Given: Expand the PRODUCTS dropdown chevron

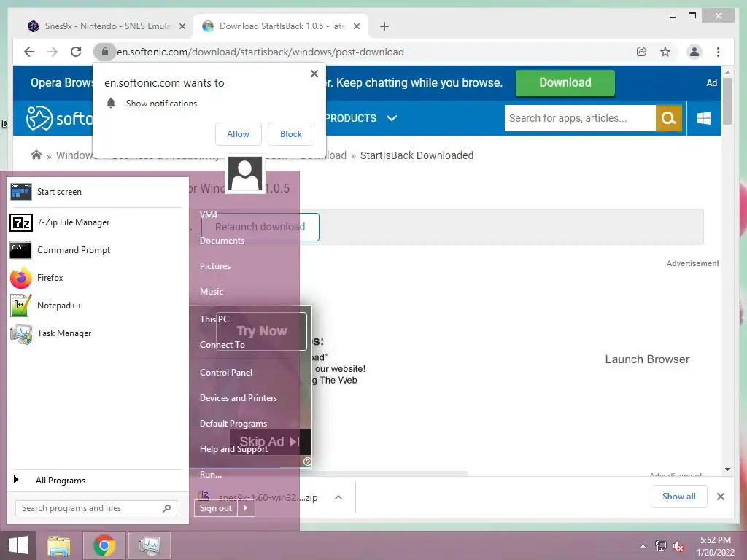Looking at the screenshot, I should pyautogui.click(x=392, y=118).
